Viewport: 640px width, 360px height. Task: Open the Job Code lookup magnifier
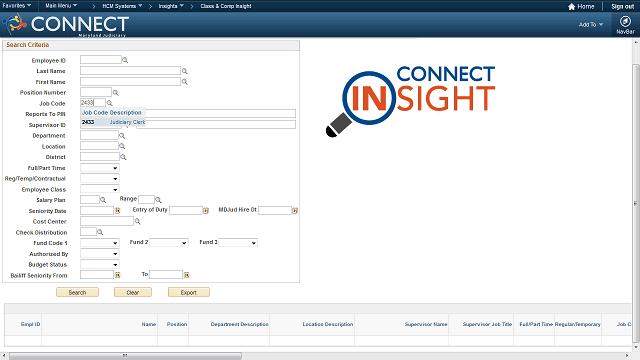(109, 103)
